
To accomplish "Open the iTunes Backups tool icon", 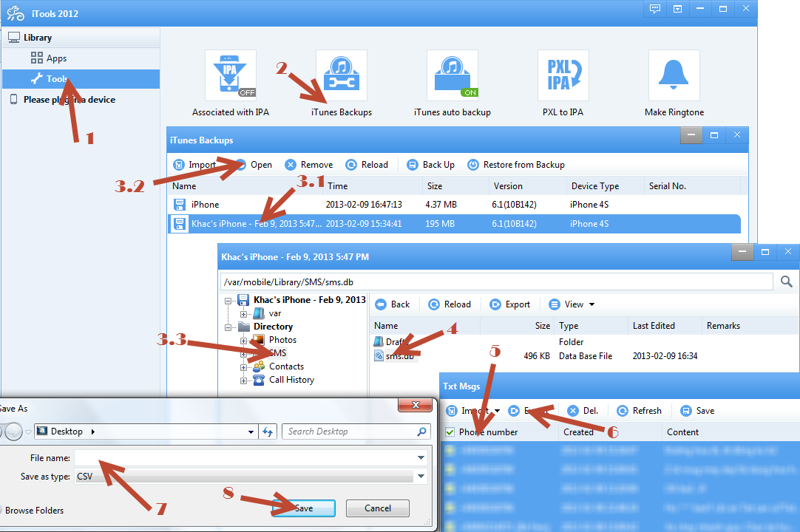I will coord(342,75).
